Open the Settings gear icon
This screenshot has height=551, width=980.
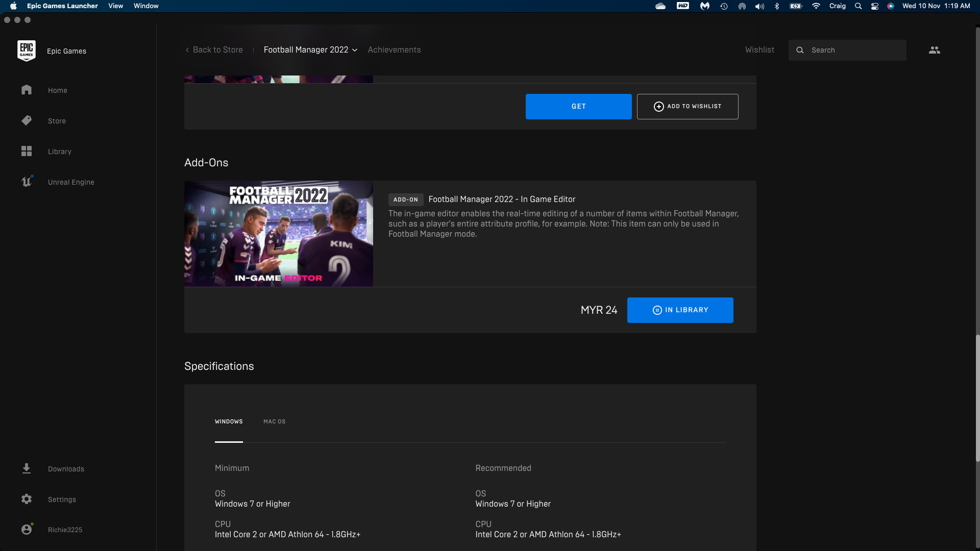click(27, 499)
